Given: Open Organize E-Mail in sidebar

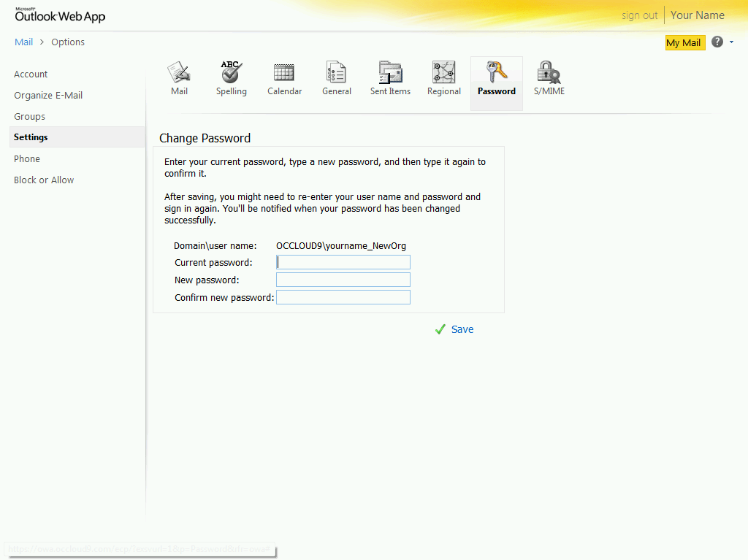Looking at the screenshot, I should [x=48, y=96].
